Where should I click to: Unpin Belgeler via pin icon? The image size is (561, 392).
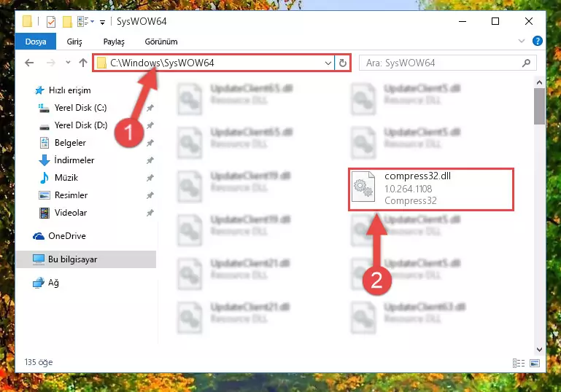pos(150,143)
